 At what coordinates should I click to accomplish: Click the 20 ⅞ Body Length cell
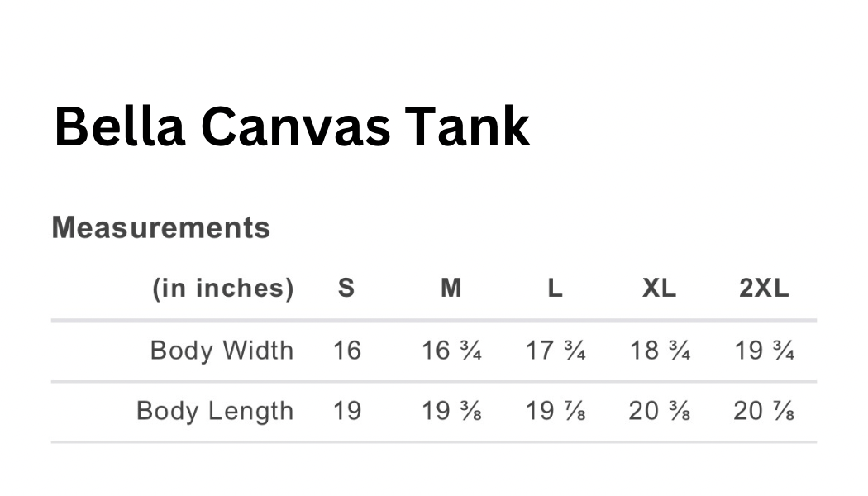point(764,411)
